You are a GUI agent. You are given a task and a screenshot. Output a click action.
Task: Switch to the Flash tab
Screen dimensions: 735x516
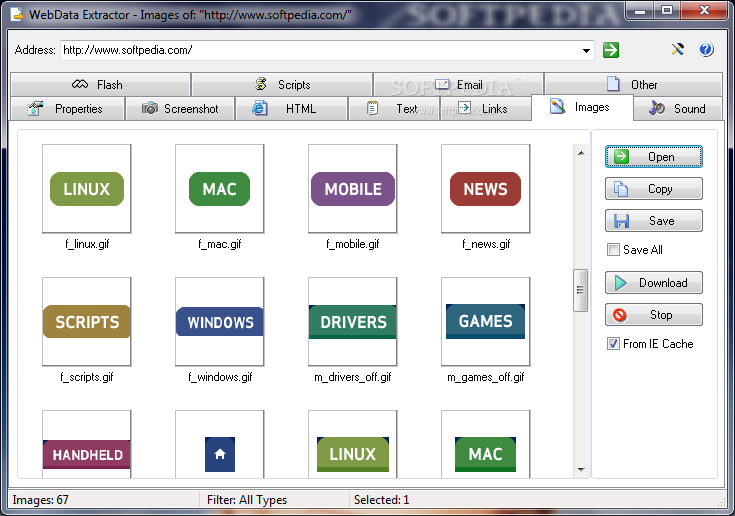point(100,84)
